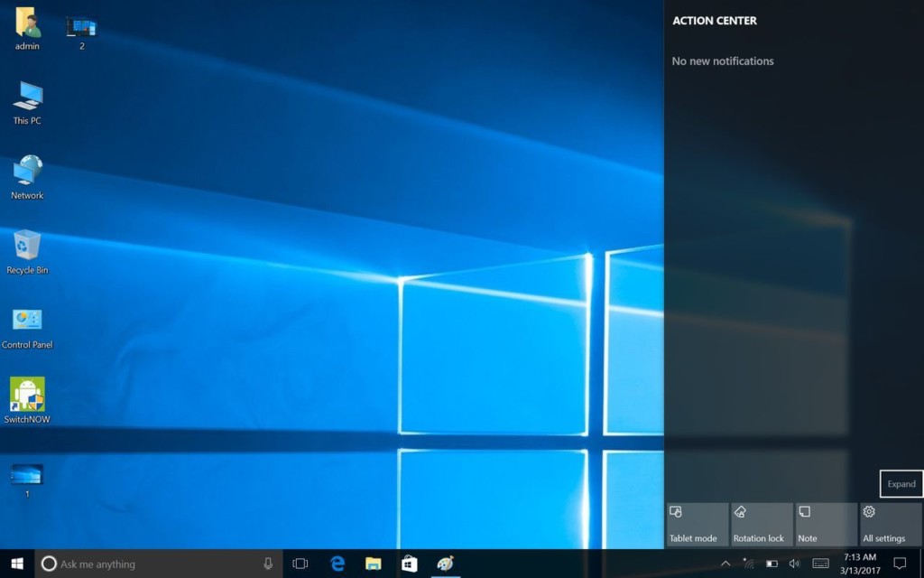Select the This PC desktop icon

27,98
